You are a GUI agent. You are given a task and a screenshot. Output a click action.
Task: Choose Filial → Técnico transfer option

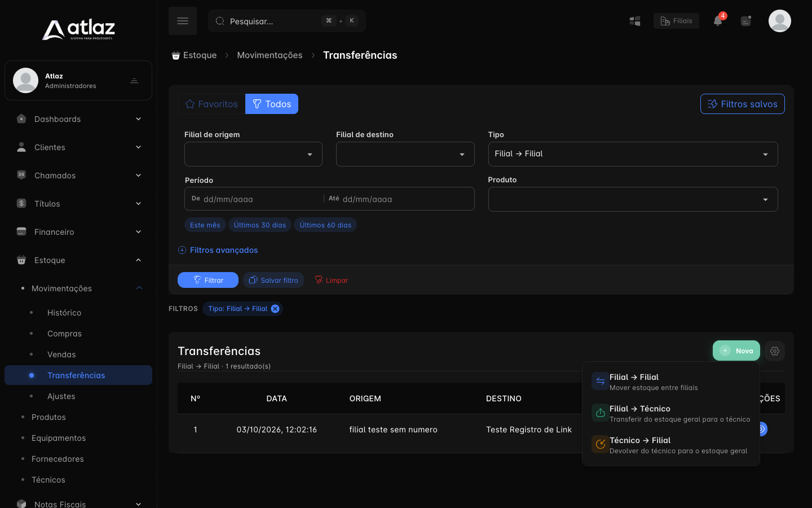671,414
